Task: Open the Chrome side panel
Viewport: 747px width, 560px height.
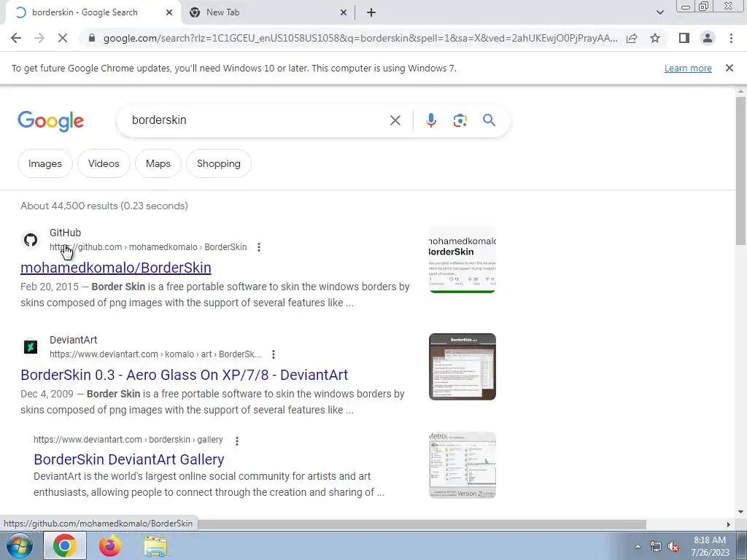Action: 684,38
